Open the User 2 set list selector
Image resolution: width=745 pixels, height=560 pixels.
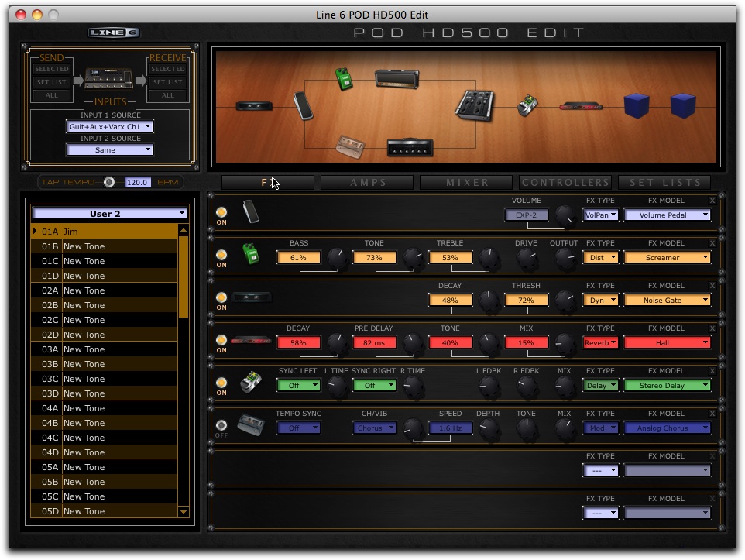point(108,212)
